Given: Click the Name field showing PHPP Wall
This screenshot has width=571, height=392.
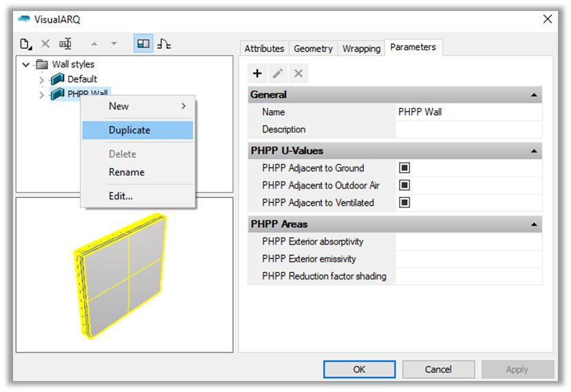Looking at the screenshot, I should point(468,112).
